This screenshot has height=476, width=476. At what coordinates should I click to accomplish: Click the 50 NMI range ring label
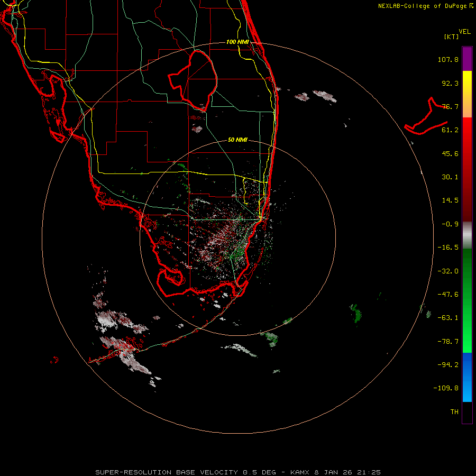(x=237, y=140)
